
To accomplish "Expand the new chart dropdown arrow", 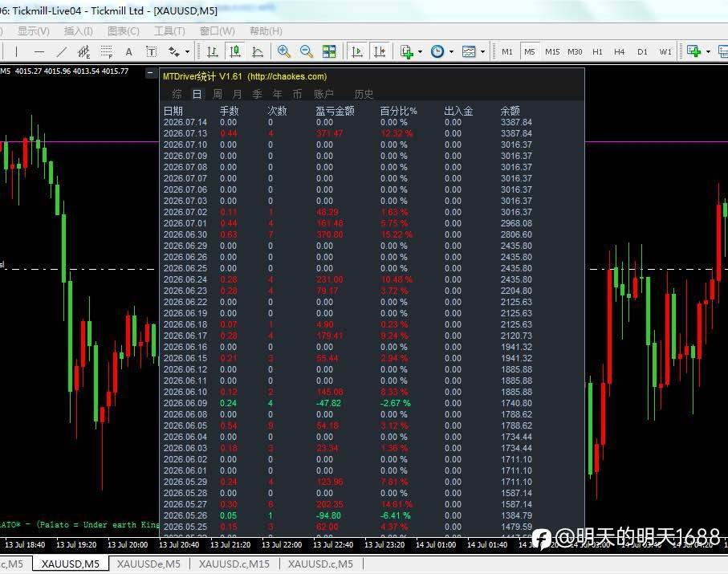I will tap(708, 51).
